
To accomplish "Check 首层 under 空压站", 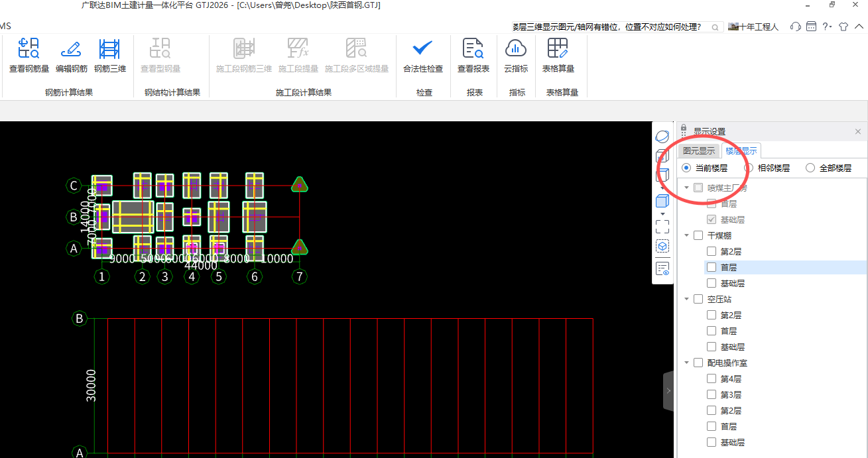I will pos(712,331).
